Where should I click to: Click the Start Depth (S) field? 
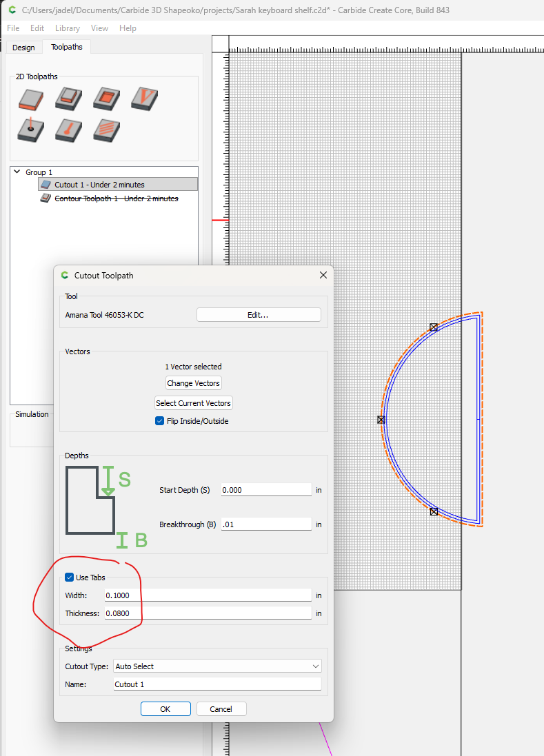tap(266, 490)
